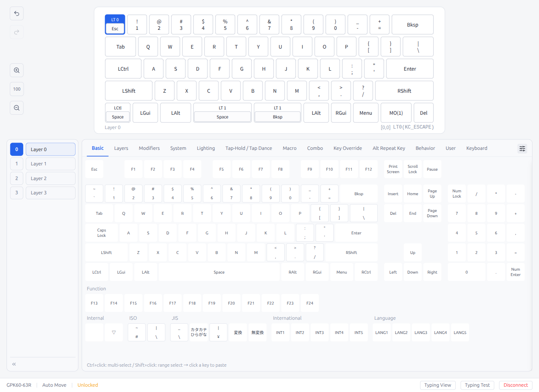
Task: Zoom out using the magnifier minus icon
Action: click(x=16, y=108)
